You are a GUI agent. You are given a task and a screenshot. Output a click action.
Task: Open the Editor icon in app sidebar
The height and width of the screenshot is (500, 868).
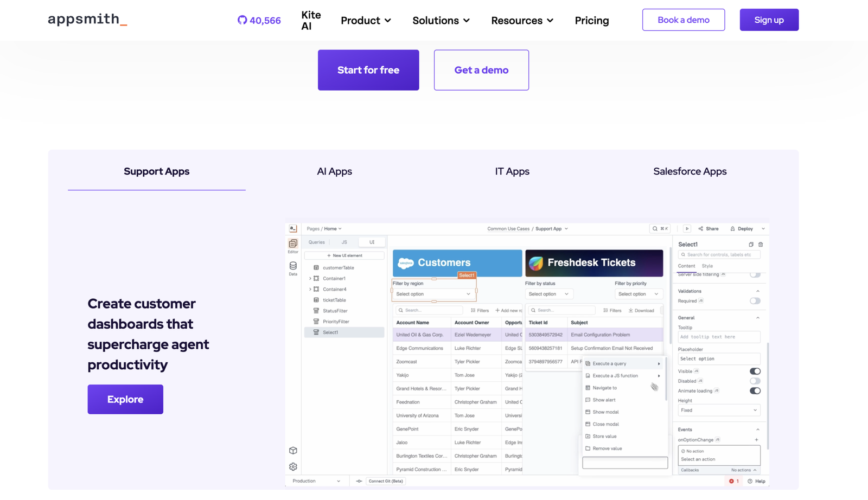[293, 243]
